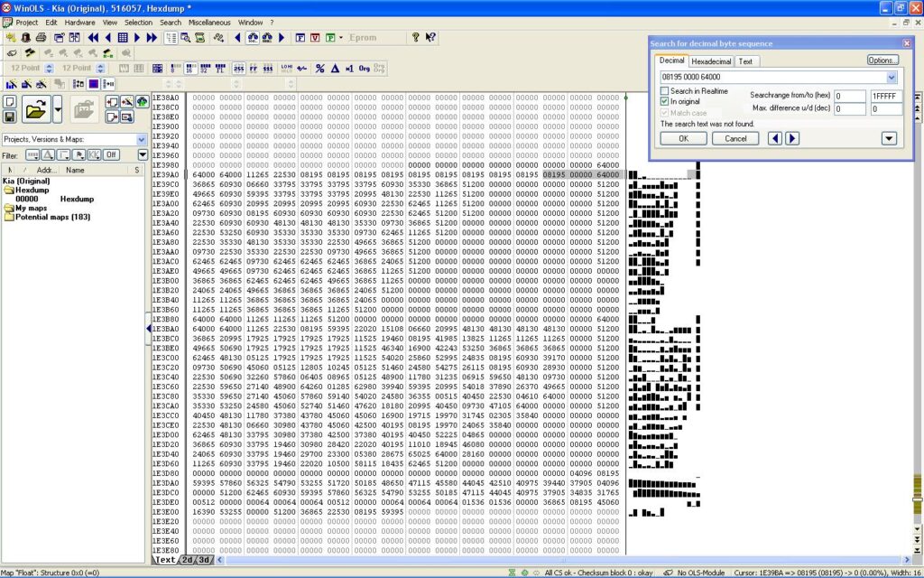The height and width of the screenshot is (578, 924).
Task: Open the first filter dropdown button
Action: [32, 155]
